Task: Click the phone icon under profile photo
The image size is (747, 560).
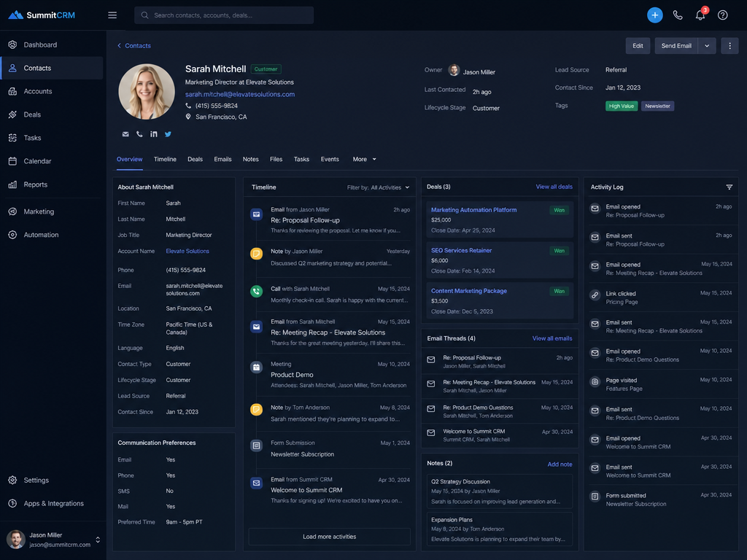Action: (x=139, y=134)
